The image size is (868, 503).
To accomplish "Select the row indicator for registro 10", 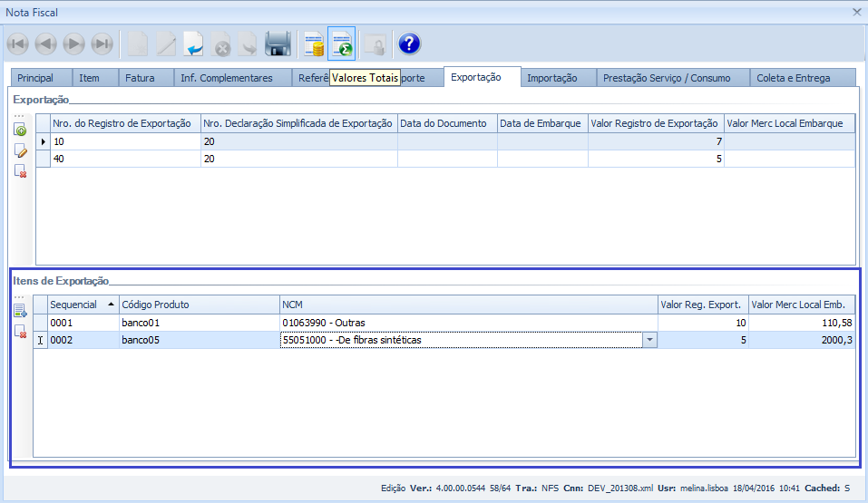I will 43,141.
